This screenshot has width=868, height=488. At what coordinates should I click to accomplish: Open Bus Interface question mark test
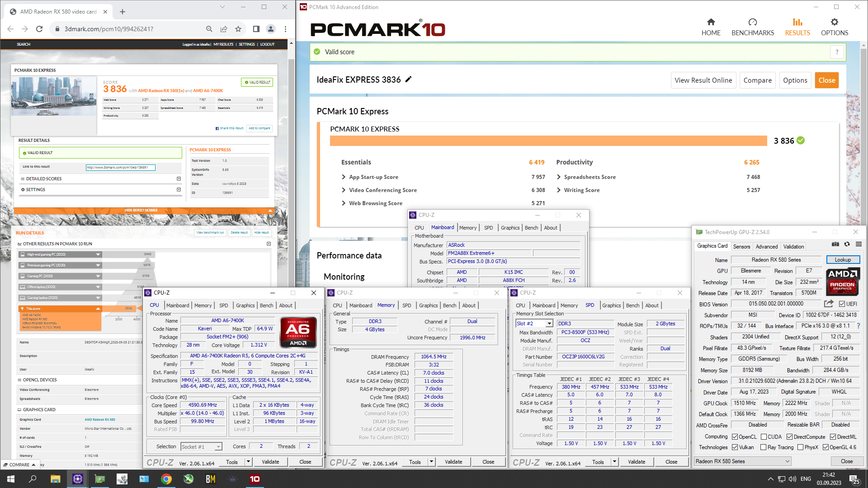(x=858, y=326)
